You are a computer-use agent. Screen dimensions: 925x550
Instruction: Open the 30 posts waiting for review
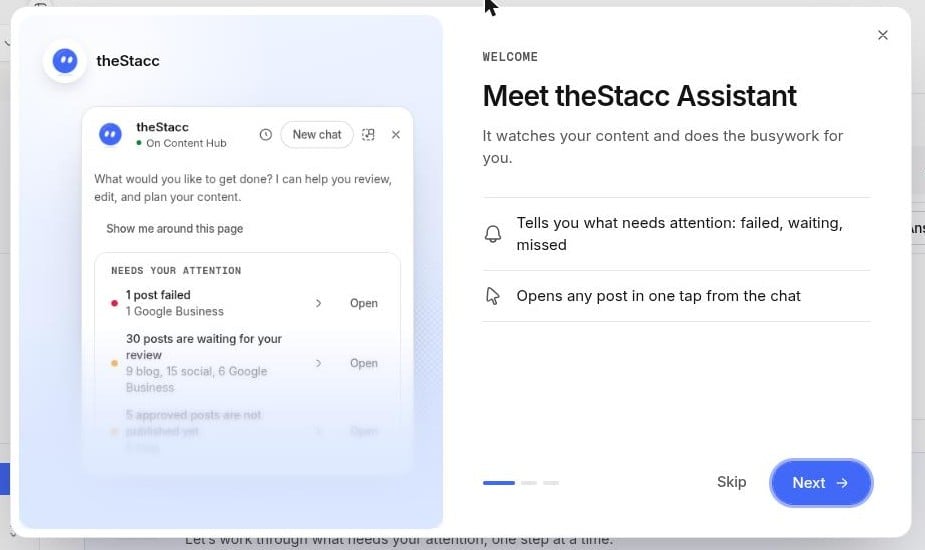tap(363, 363)
